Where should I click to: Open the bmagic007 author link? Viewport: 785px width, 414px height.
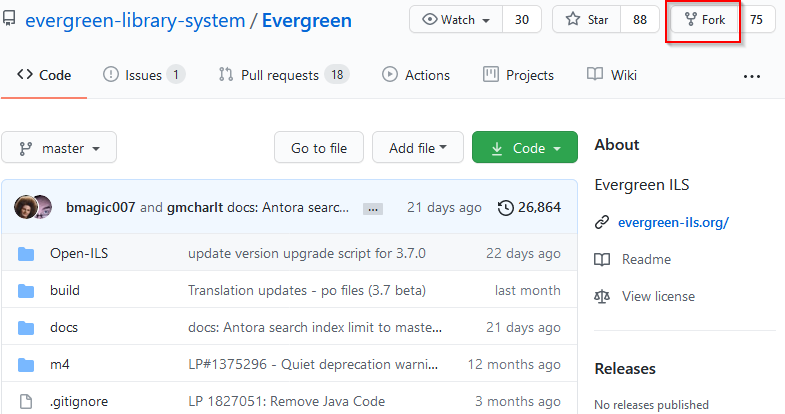101,207
